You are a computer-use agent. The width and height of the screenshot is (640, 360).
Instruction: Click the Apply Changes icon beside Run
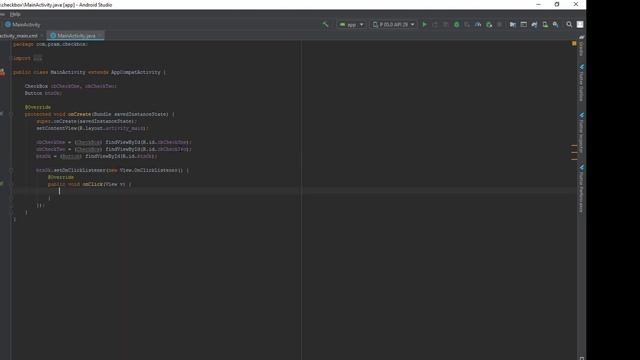[x=435, y=24]
